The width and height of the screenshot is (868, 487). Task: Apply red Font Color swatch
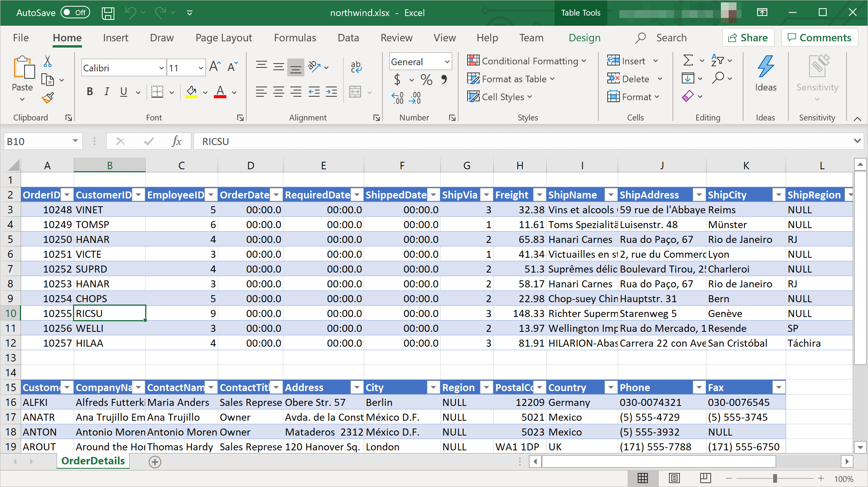[220, 92]
